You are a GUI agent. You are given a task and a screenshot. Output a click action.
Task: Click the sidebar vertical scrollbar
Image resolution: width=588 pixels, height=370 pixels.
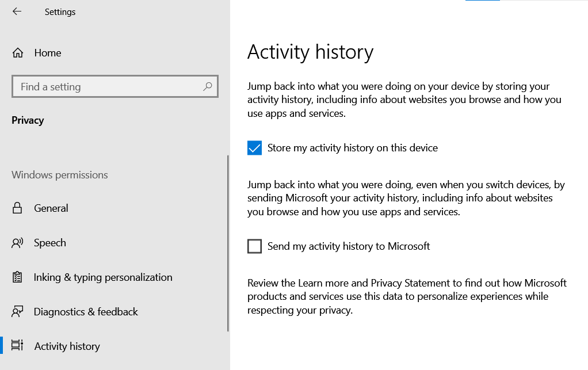pyautogui.click(x=228, y=243)
